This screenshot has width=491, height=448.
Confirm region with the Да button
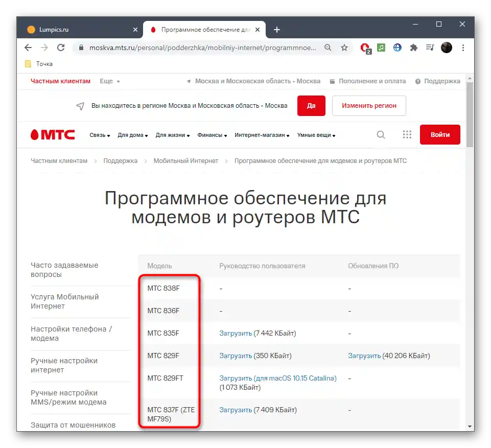pos(311,106)
